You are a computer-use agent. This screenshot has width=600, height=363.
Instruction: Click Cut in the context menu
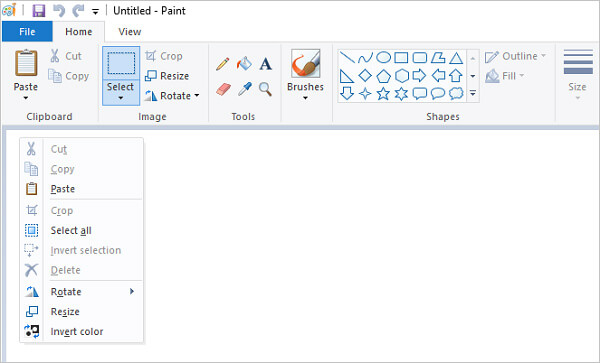click(x=82, y=149)
